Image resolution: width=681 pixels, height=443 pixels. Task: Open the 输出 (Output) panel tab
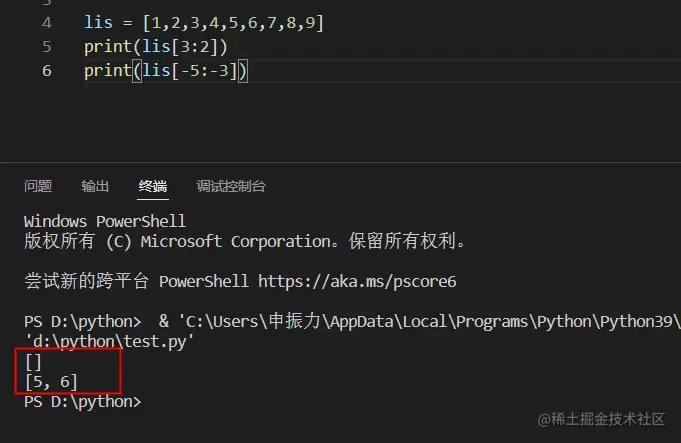click(95, 186)
